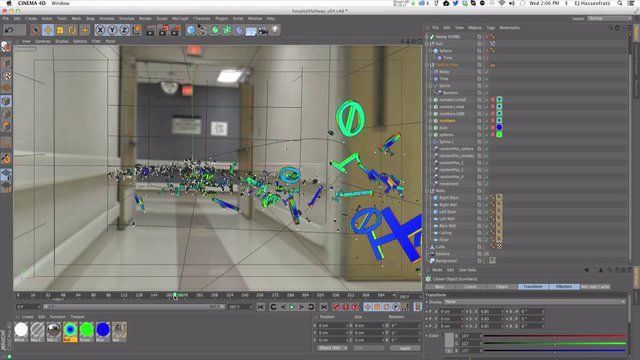Image resolution: width=640 pixels, height=360 pixels.
Task: Toggle enable checkmark for numbers_med row
Action: pos(486,107)
